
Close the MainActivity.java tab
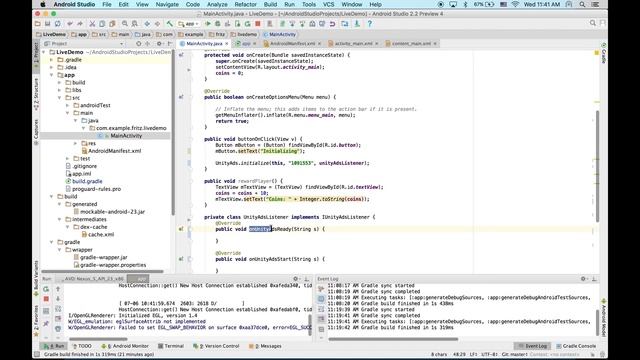(x=227, y=44)
